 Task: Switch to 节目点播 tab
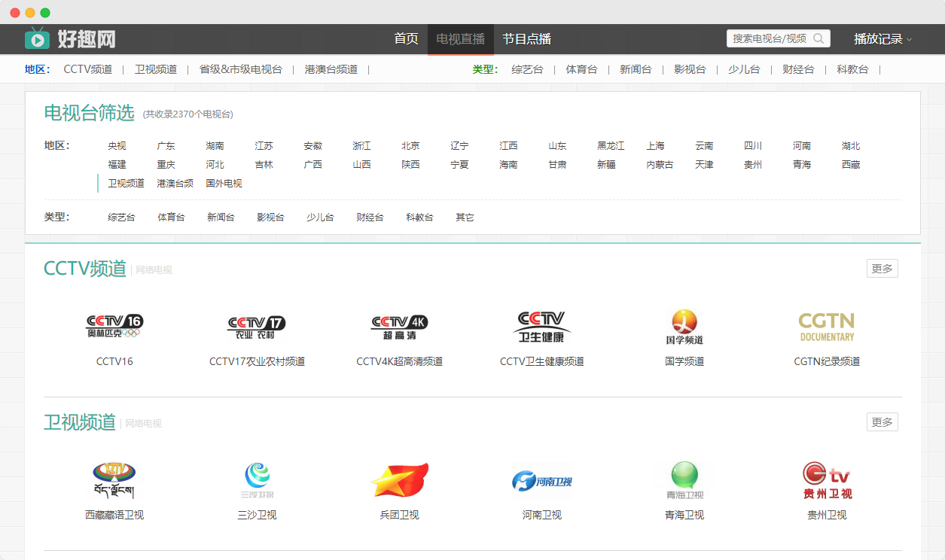(527, 39)
